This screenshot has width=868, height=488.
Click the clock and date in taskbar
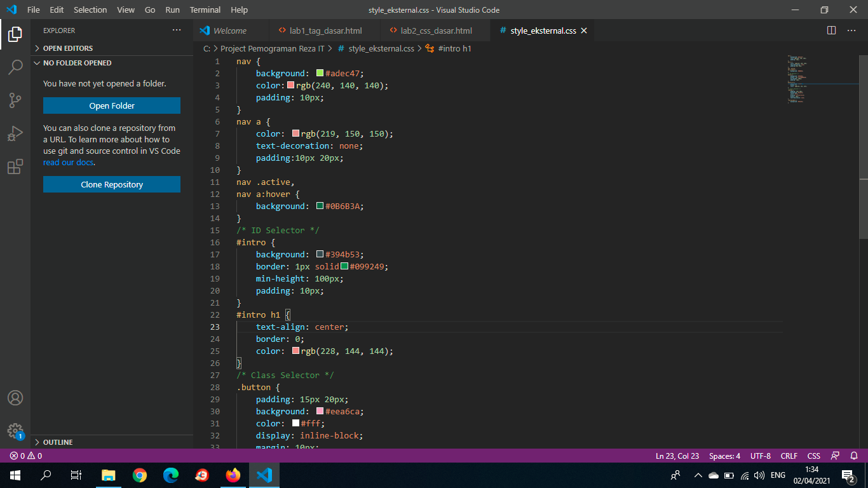(811, 475)
